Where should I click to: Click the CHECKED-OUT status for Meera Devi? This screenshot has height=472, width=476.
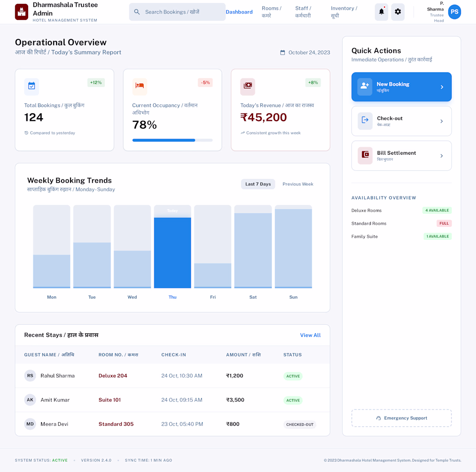(299, 424)
